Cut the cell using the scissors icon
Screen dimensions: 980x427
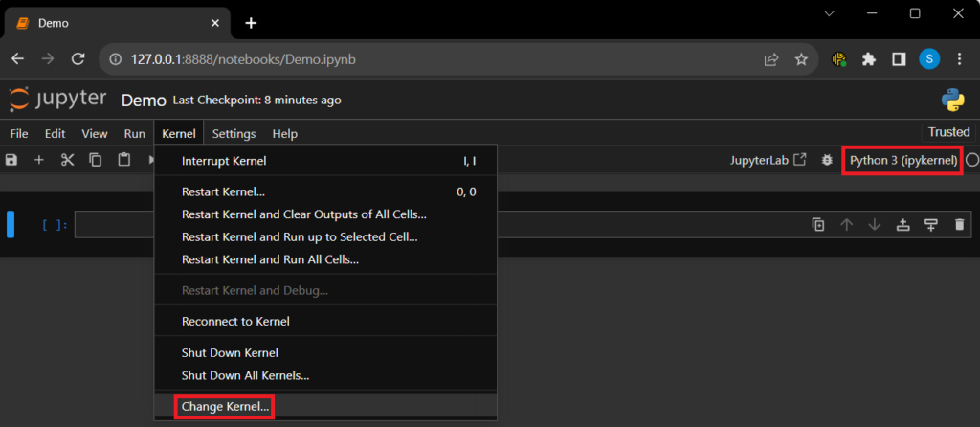click(x=67, y=160)
